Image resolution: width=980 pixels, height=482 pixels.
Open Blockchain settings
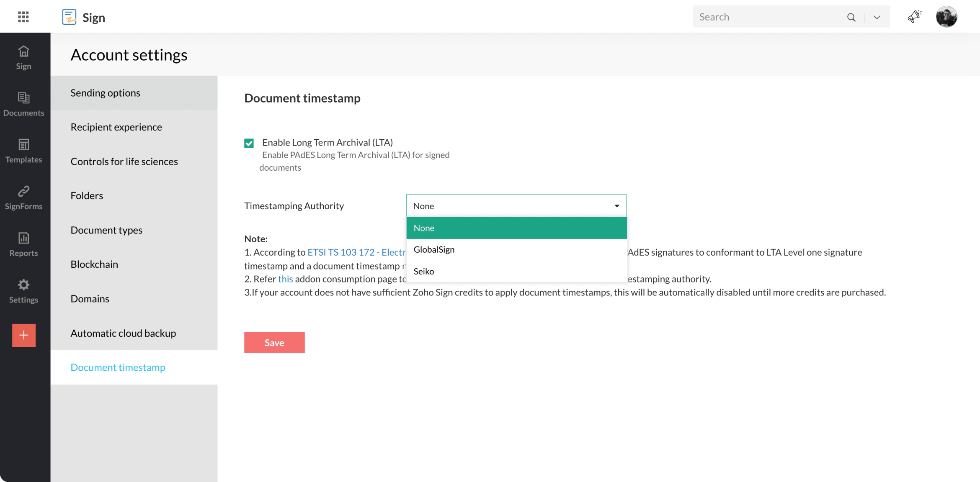point(134,264)
